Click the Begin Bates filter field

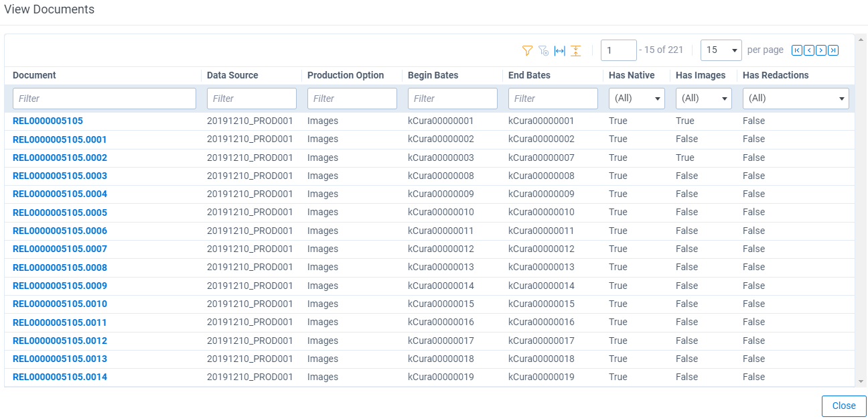[453, 99]
